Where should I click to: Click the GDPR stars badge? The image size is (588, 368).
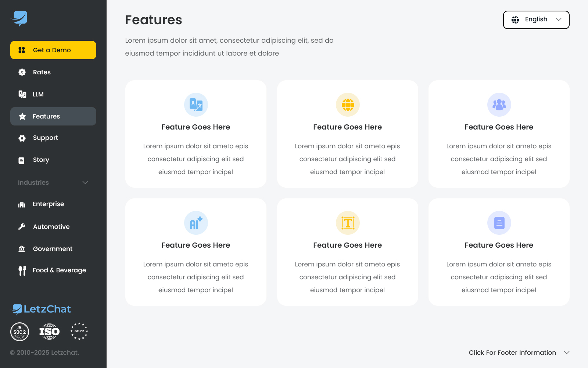(x=79, y=331)
